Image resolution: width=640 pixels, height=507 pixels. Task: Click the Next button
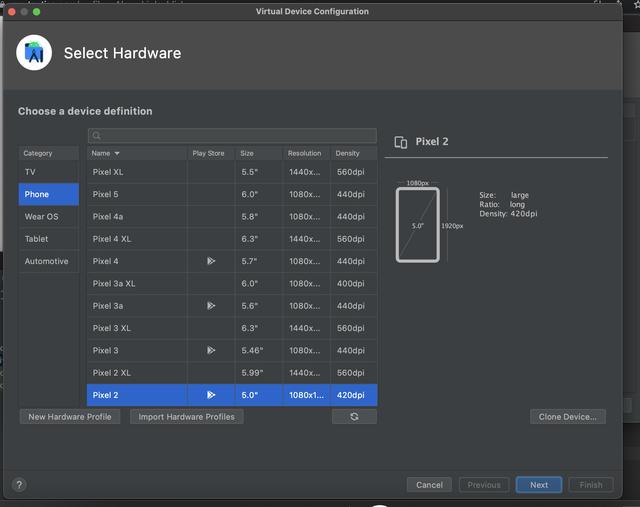tap(538, 485)
